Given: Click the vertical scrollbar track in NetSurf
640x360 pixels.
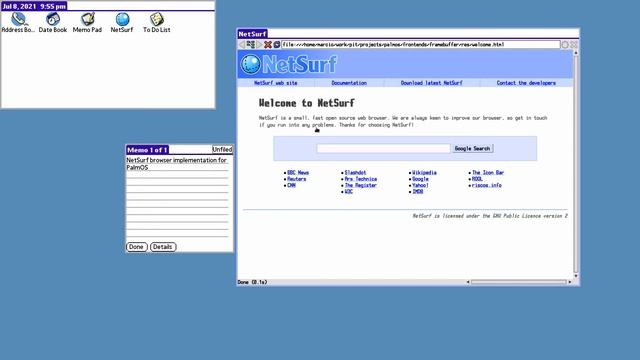Looking at the screenshot, I should (x=576, y=164).
